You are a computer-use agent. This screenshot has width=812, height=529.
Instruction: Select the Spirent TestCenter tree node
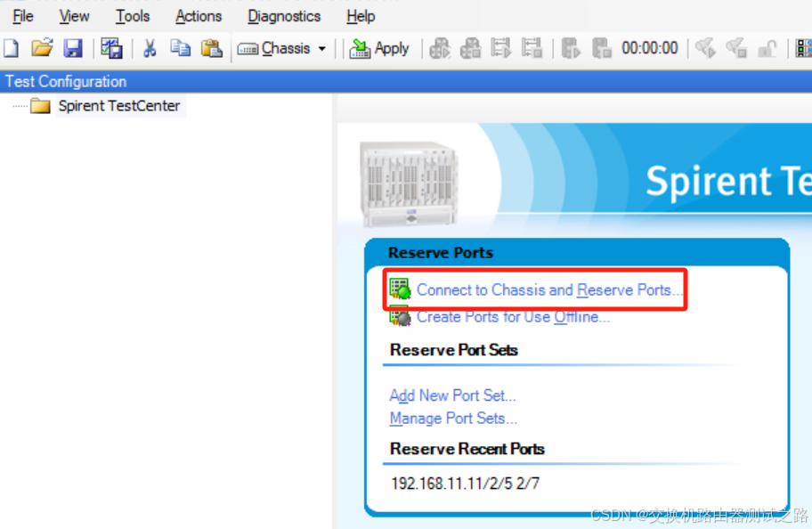pyautogui.click(x=119, y=106)
